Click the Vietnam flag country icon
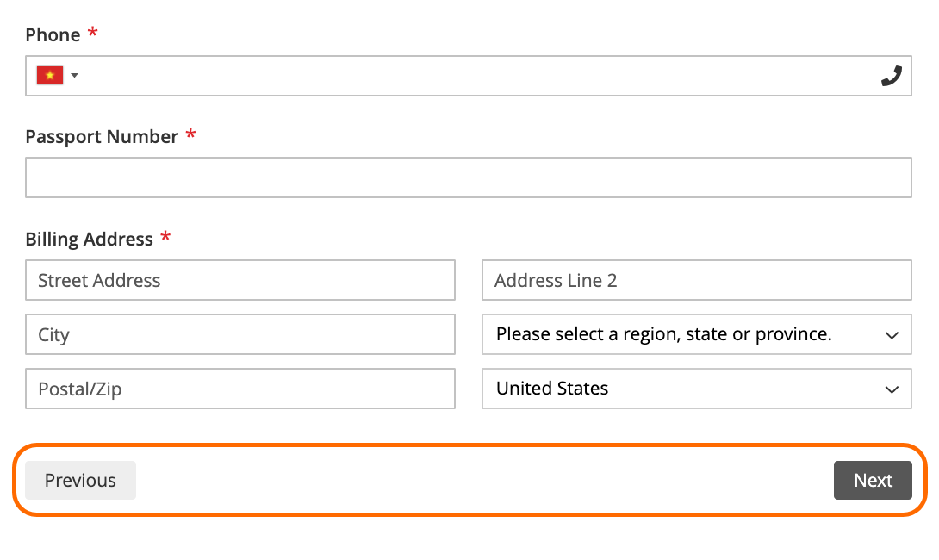 tap(50, 76)
